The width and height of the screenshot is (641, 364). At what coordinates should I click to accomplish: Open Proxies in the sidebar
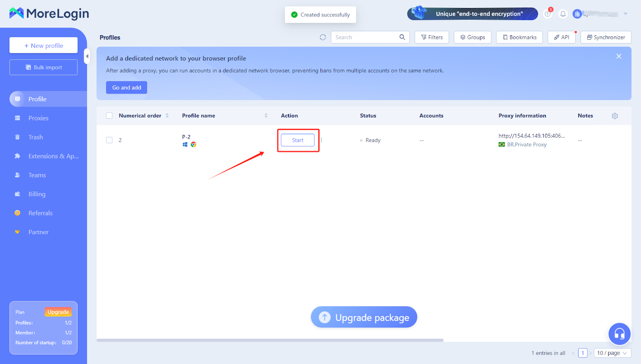38,118
